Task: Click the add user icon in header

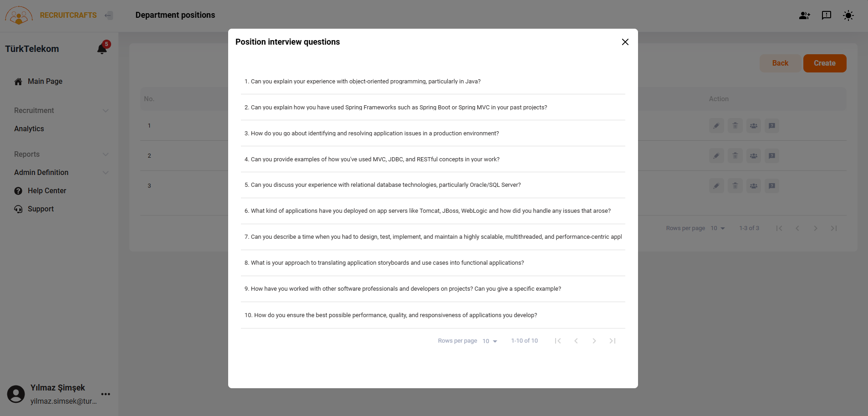Action: [804, 15]
